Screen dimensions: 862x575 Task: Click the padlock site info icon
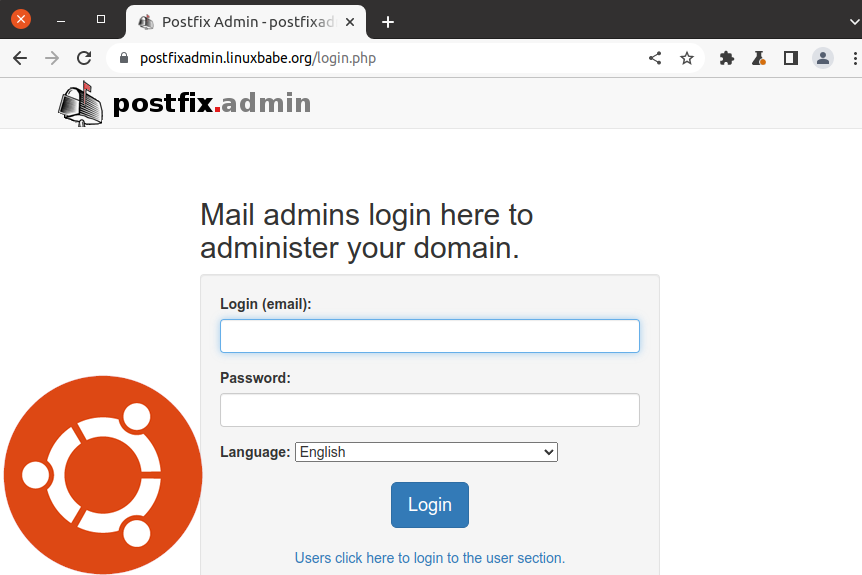coord(124,58)
